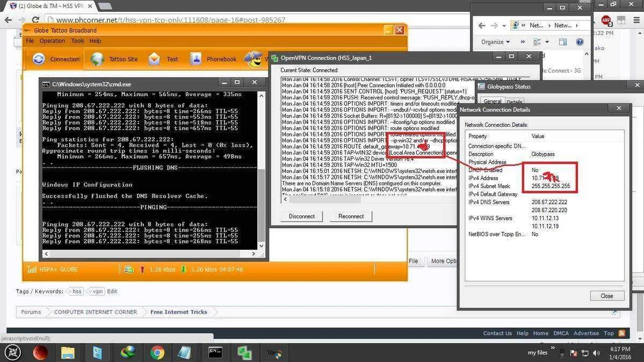Click the HSPA+ signal strength icon
This screenshot has height=362, width=644.
tap(32, 270)
